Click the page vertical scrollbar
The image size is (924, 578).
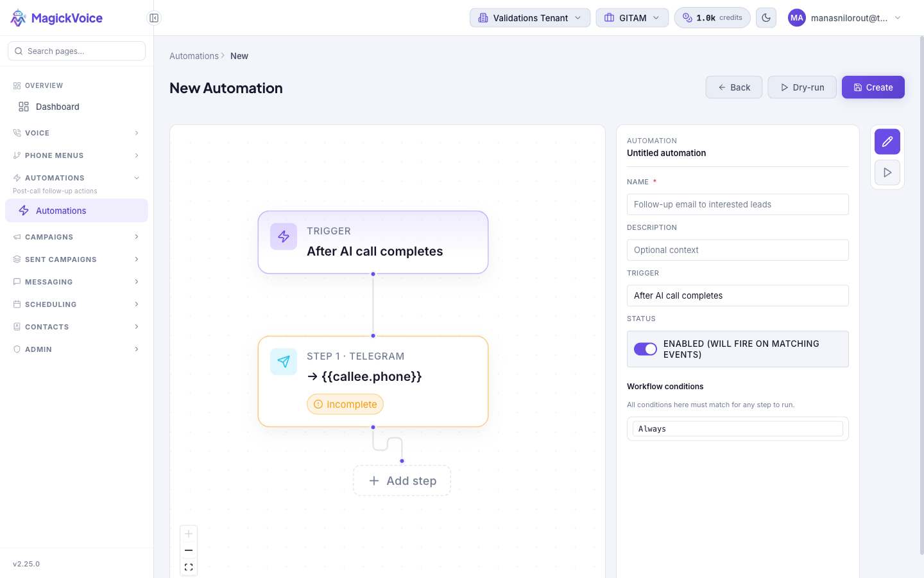tap(921, 295)
